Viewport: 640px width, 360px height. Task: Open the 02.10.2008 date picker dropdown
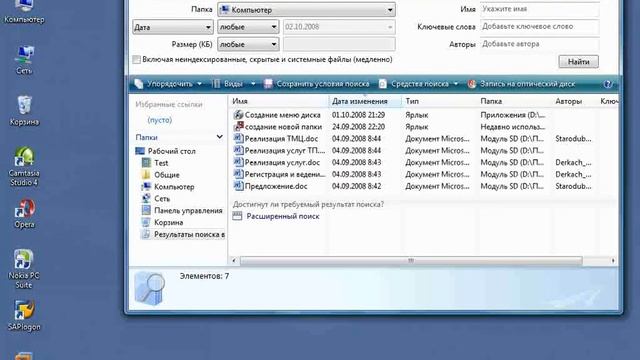[x=390, y=27]
